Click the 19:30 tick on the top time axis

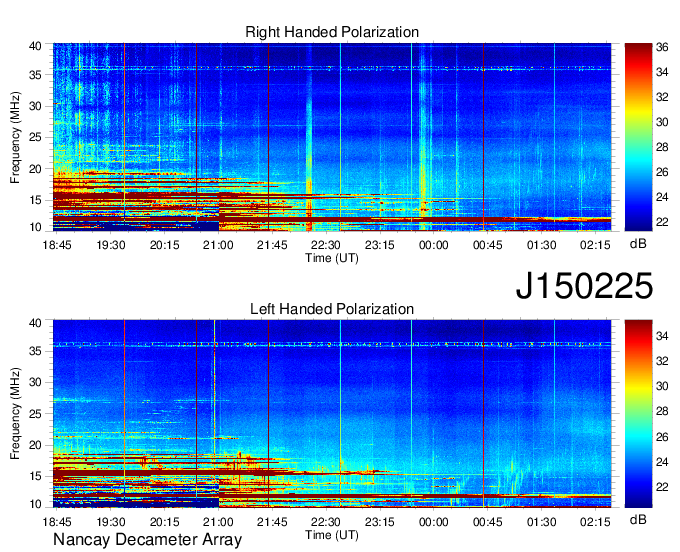[x=111, y=245]
